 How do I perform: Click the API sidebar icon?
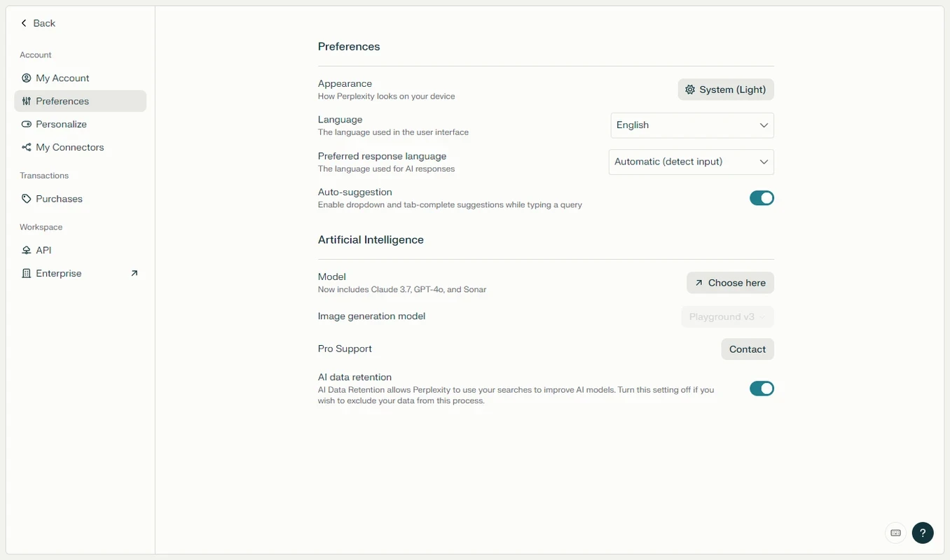pyautogui.click(x=27, y=251)
